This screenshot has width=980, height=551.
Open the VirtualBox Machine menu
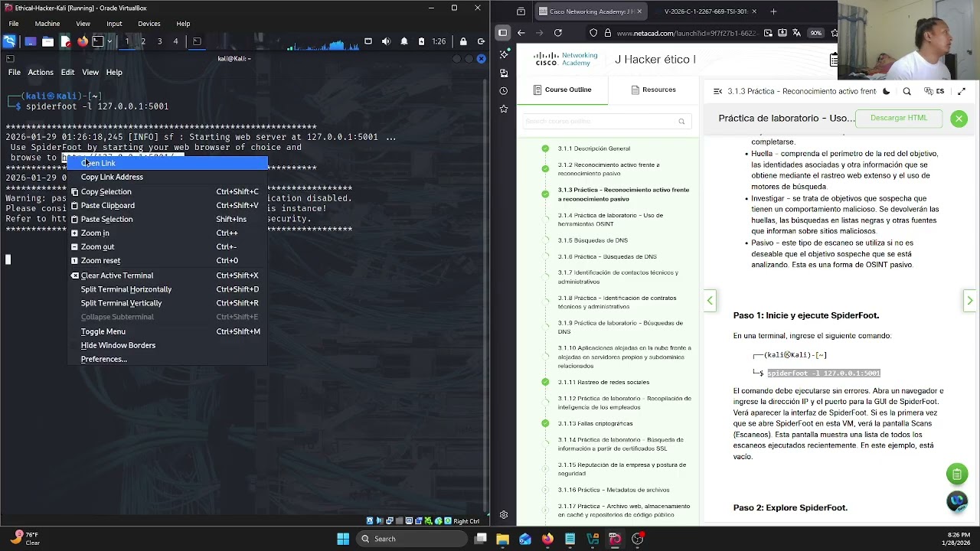(47, 24)
